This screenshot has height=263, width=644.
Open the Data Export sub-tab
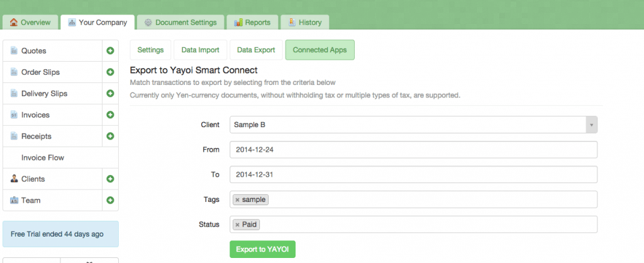(256, 50)
